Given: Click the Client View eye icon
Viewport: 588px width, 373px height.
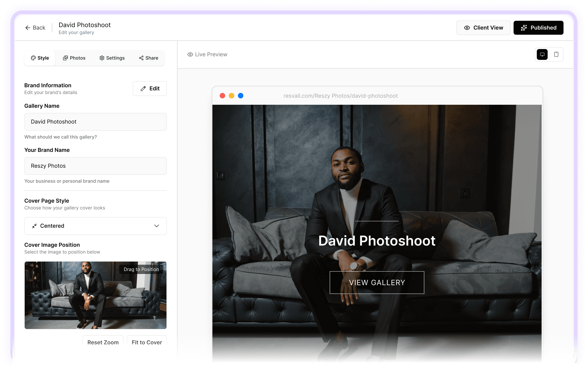Looking at the screenshot, I should pyautogui.click(x=467, y=27).
